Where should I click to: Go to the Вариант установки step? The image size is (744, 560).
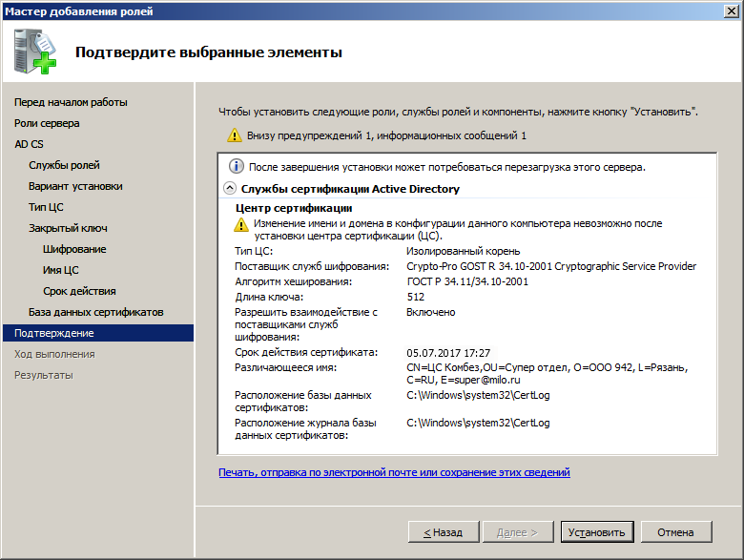[x=75, y=186]
